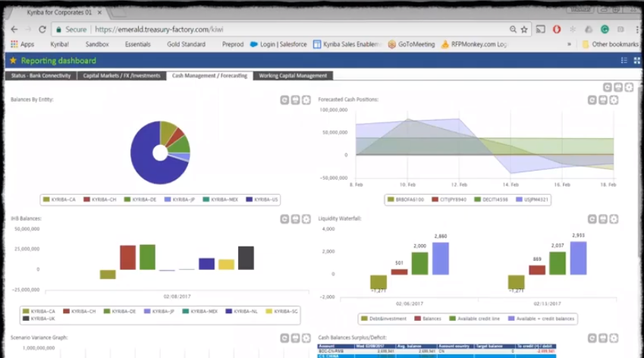Open the Opera extension icon in toolbar
This screenshot has height=358, width=644.
pos(557,29)
